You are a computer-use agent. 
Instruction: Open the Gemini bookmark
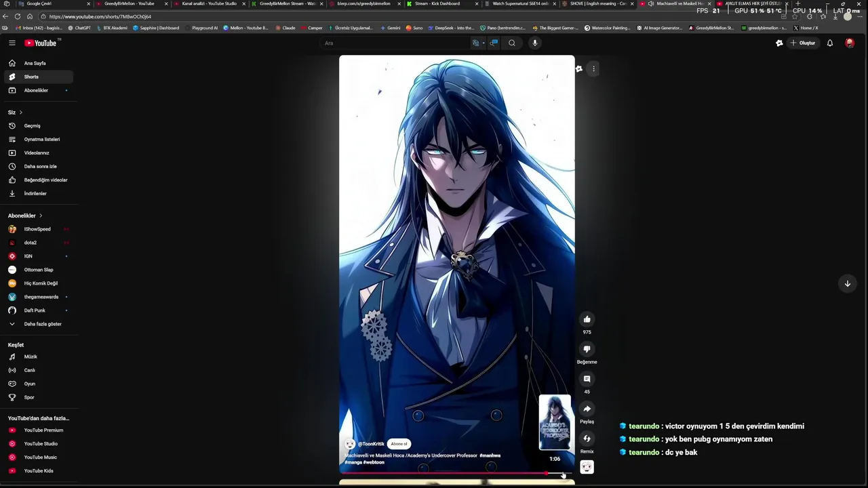coord(391,28)
